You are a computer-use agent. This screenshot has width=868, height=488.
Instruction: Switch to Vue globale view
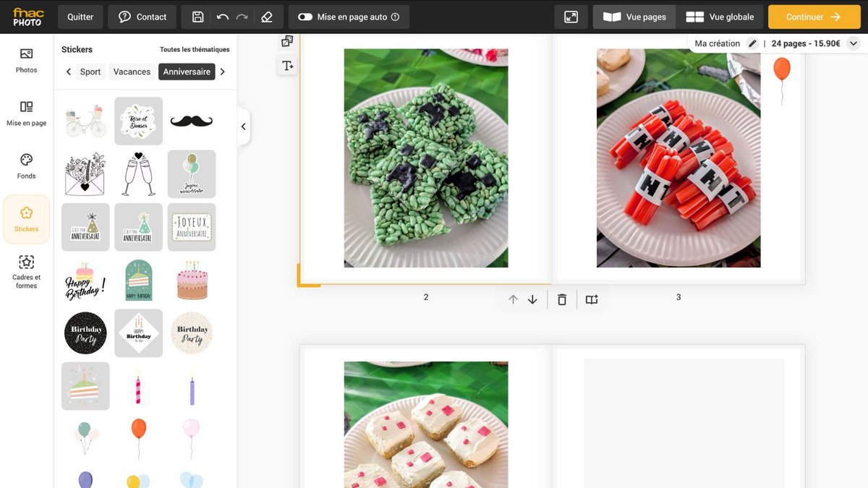tap(720, 17)
